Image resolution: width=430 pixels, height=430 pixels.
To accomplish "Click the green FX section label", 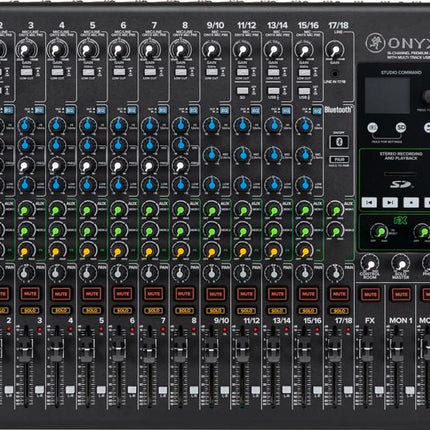I will (x=400, y=220).
